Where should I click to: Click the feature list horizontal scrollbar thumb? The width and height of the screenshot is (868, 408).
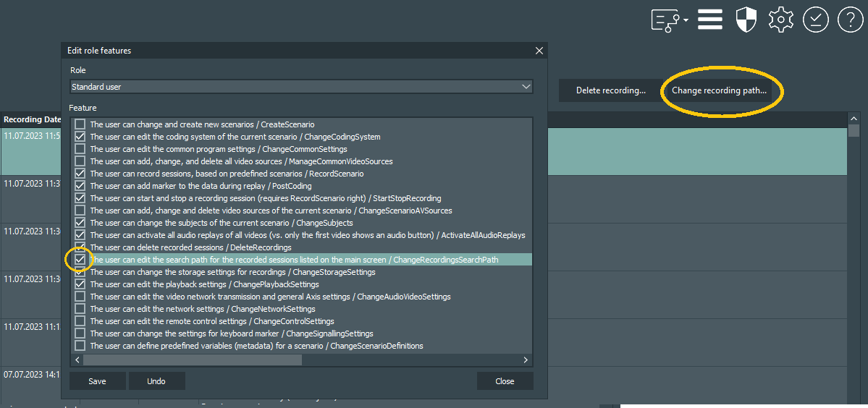[192, 360]
